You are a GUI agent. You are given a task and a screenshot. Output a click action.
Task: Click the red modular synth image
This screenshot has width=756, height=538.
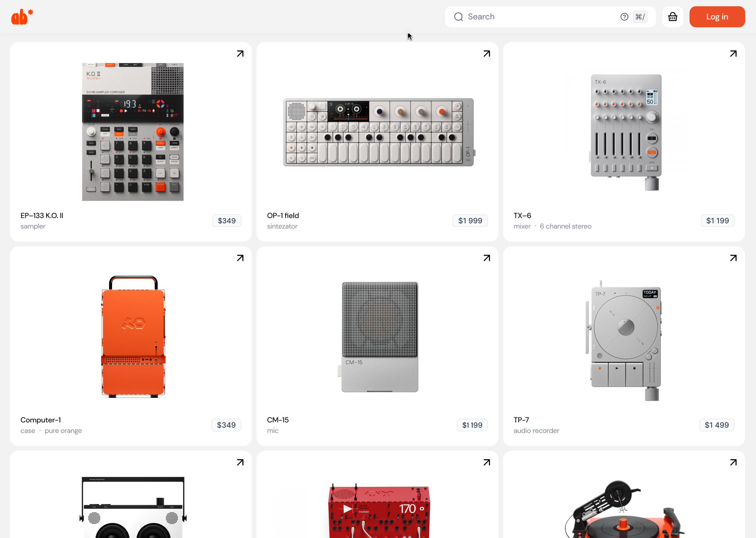[x=379, y=510]
